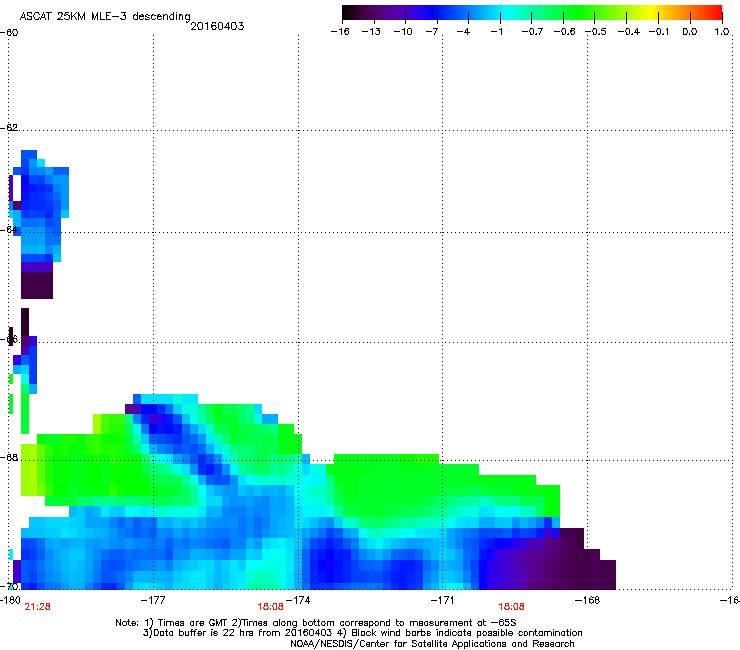The width and height of the screenshot is (740, 650).
Task: Click the ASCAT 25KM MLE-3 descending title
Action: tap(105, 16)
